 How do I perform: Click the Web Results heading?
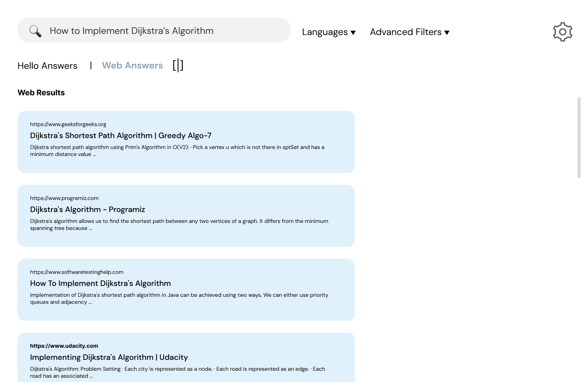(41, 93)
